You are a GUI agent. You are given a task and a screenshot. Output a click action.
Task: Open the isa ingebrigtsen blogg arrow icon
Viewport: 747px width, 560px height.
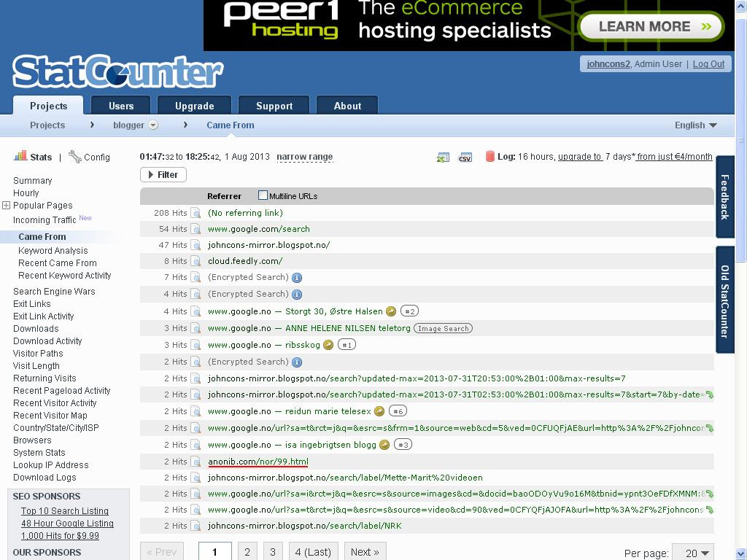pyautogui.click(x=384, y=445)
